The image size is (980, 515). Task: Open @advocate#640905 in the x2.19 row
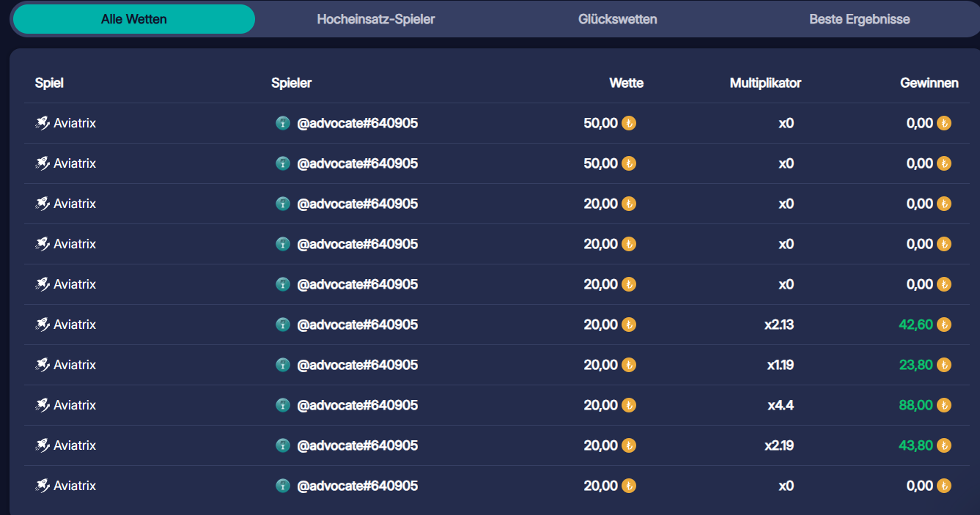click(x=358, y=445)
